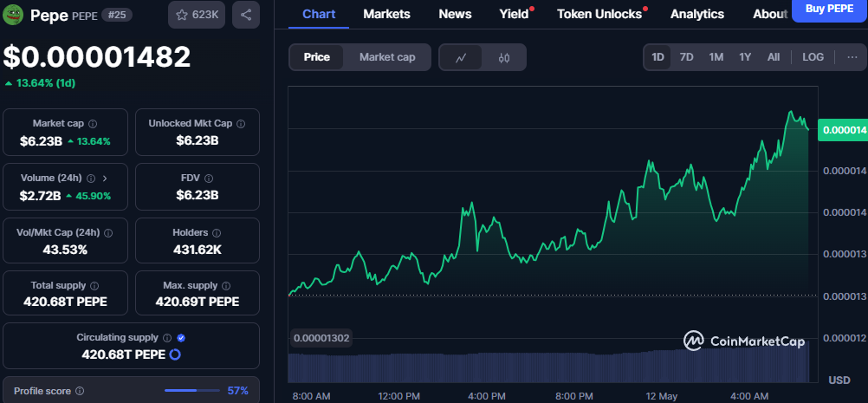Click Unlocked Mkt Cap info icon
The image size is (868, 403).
tap(241, 124)
